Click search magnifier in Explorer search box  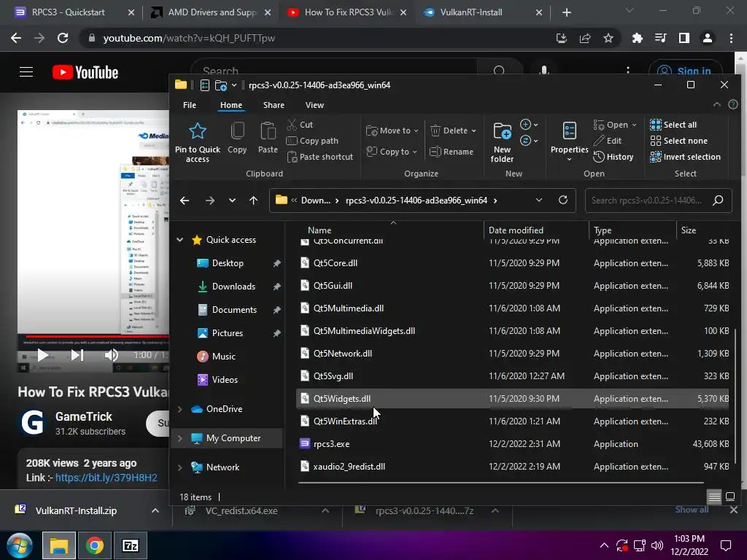(718, 200)
